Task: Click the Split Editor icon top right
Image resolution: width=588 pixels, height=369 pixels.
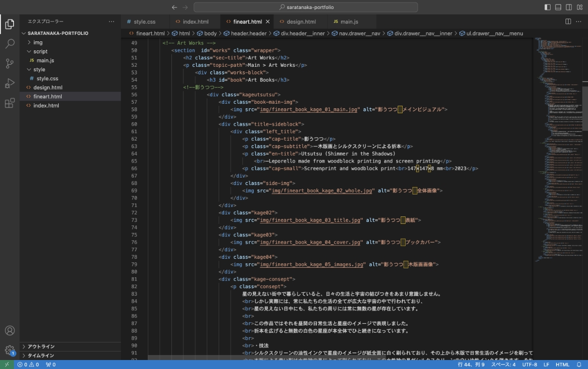Action: (x=568, y=21)
